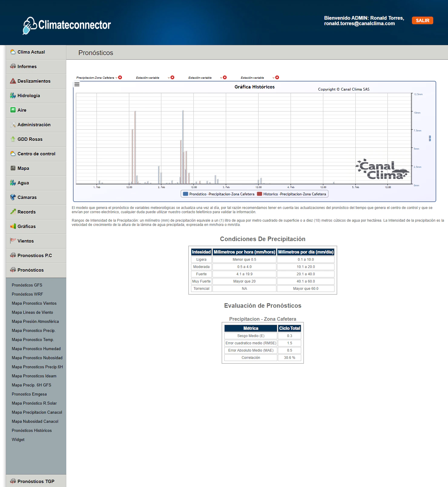Remove the Precipitacion-Zona Cafetera series selection

click(120, 78)
